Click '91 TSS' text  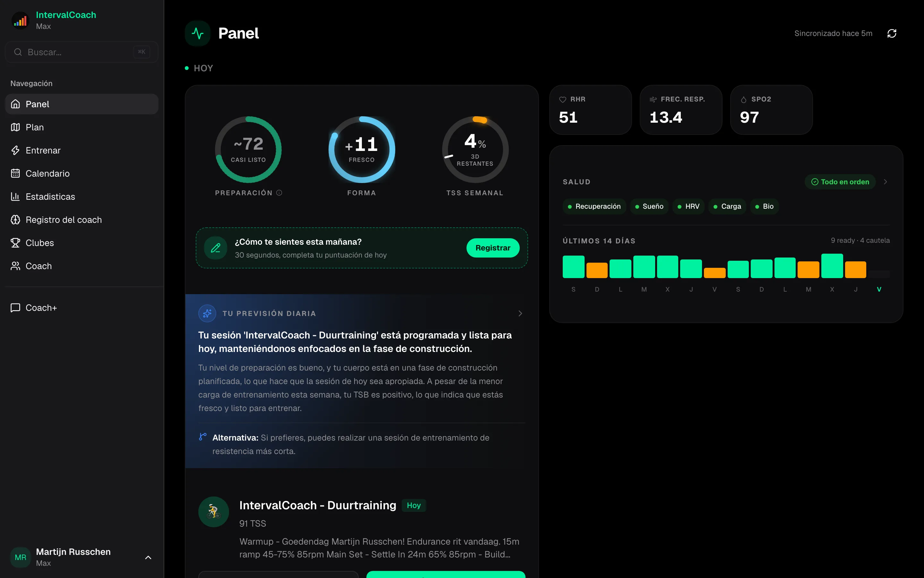(253, 523)
